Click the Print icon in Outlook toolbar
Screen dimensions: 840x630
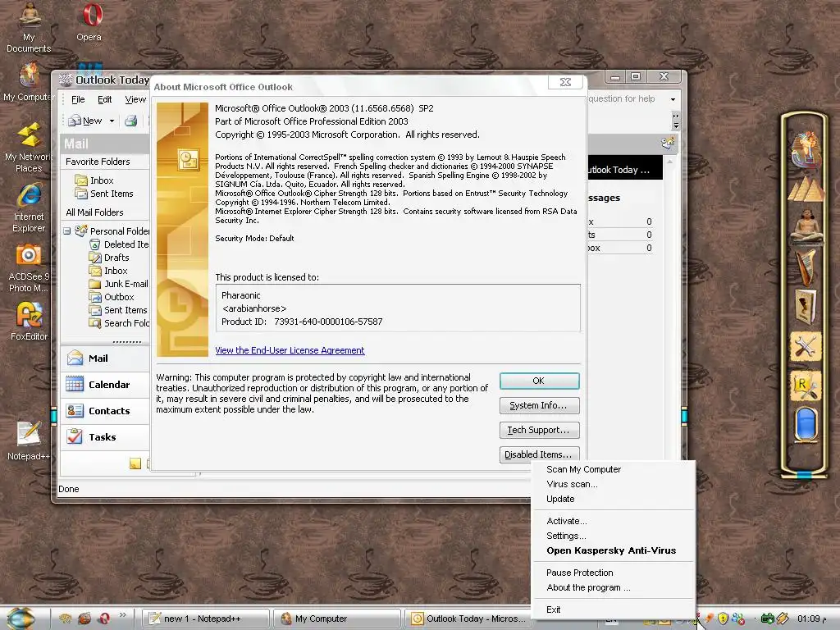pos(130,121)
